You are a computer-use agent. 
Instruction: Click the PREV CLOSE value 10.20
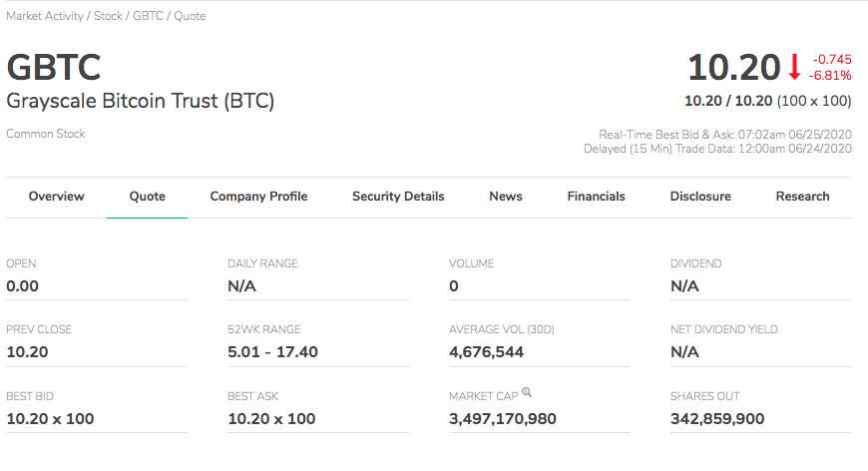(x=27, y=352)
